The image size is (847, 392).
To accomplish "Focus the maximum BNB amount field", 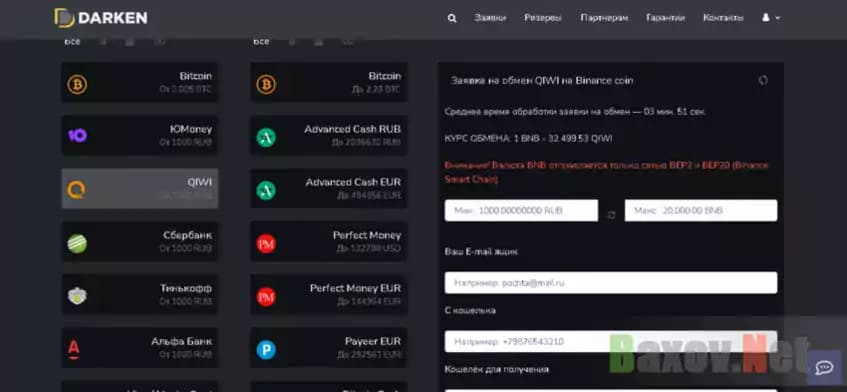I will tap(701, 210).
